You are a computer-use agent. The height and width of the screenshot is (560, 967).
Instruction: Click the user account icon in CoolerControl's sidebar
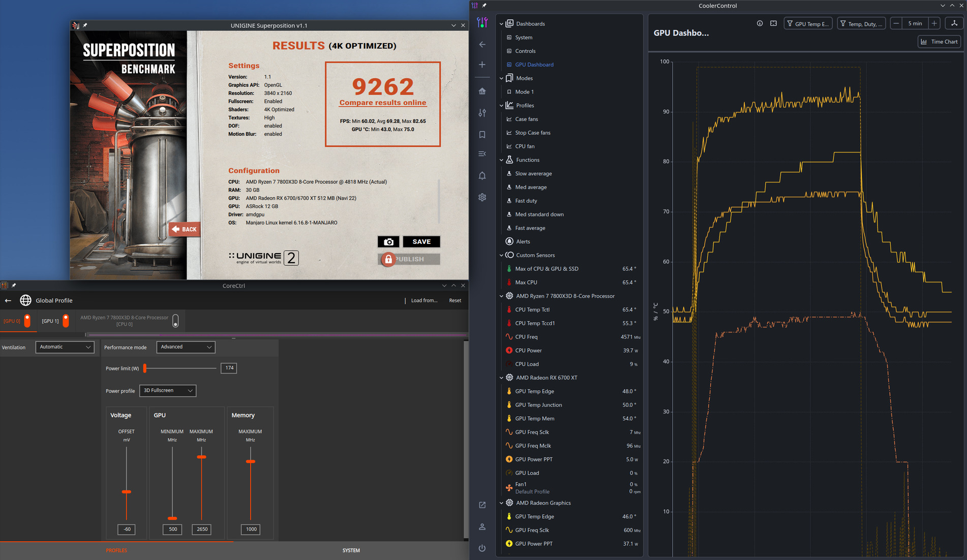(482, 526)
